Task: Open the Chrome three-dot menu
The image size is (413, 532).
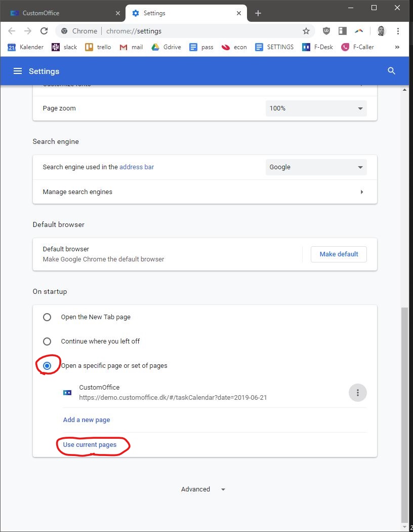Action: (x=398, y=31)
